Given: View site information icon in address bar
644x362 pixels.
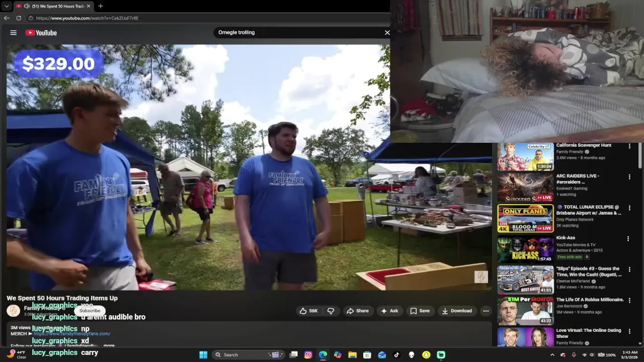Looking at the screenshot, I should [31, 18].
